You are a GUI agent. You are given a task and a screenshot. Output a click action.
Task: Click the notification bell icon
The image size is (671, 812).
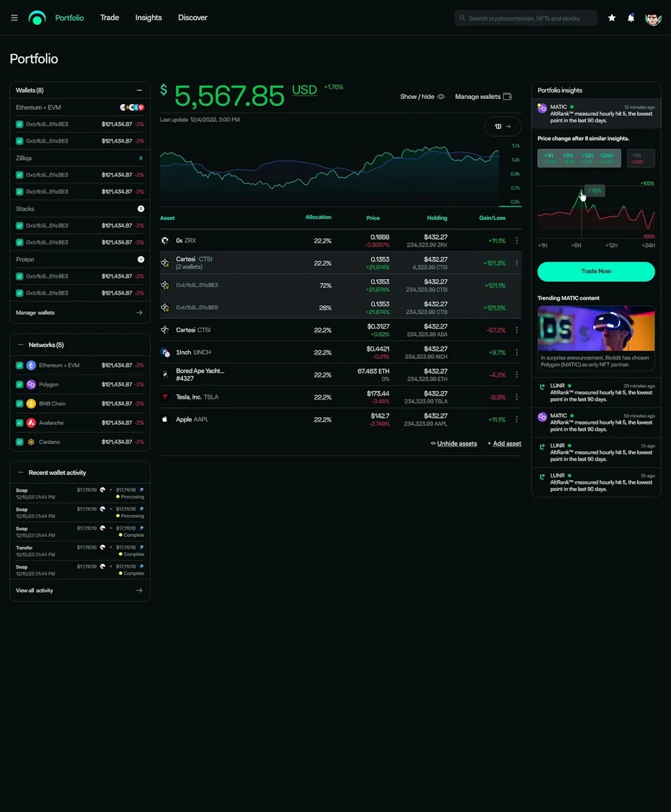(x=630, y=18)
